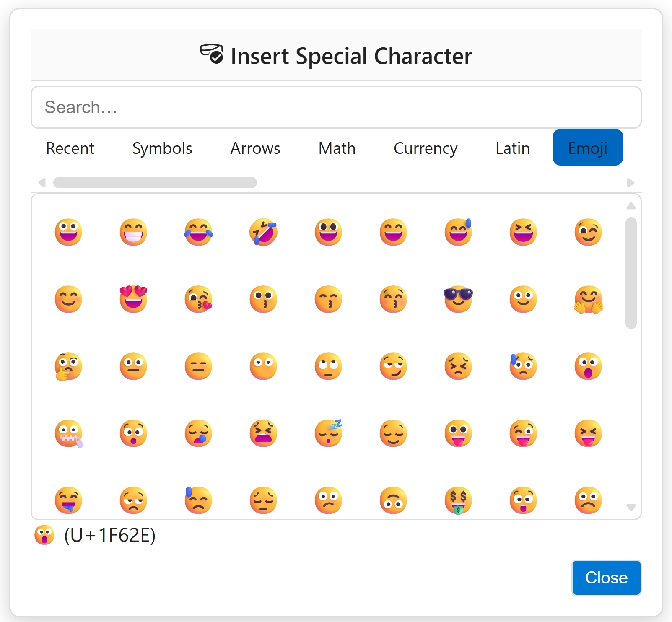Insert the heart-eyes emoji
The height and width of the screenshot is (622, 672).
point(133,299)
